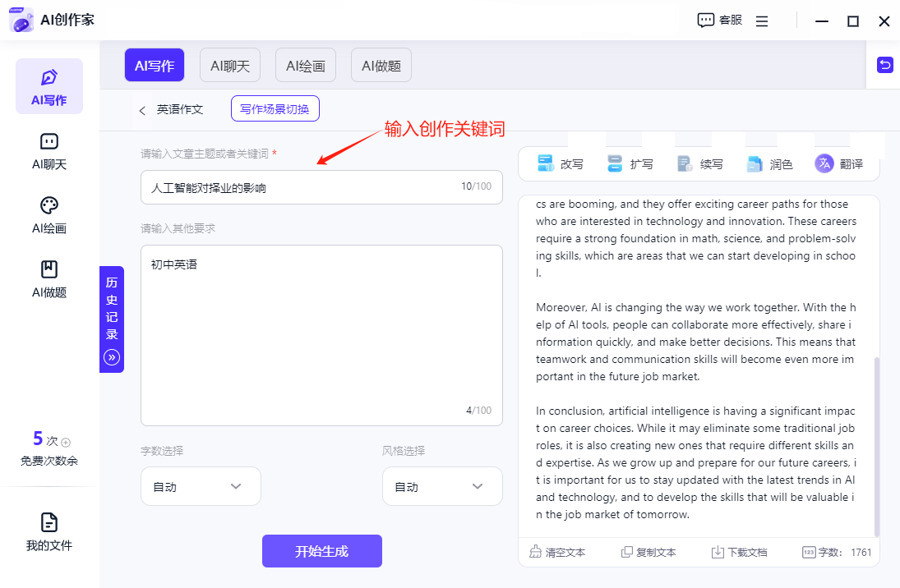
Task: Click 复制文本 to copy text
Action: click(648, 552)
